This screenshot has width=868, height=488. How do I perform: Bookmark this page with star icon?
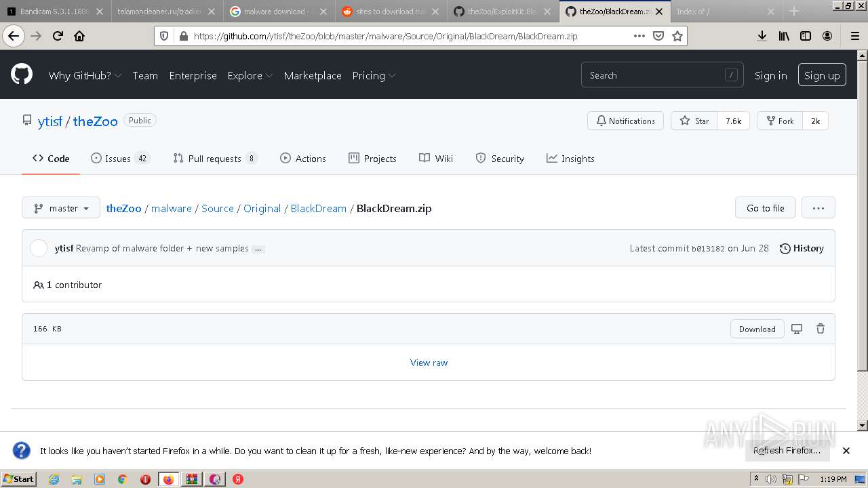(x=677, y=36)
